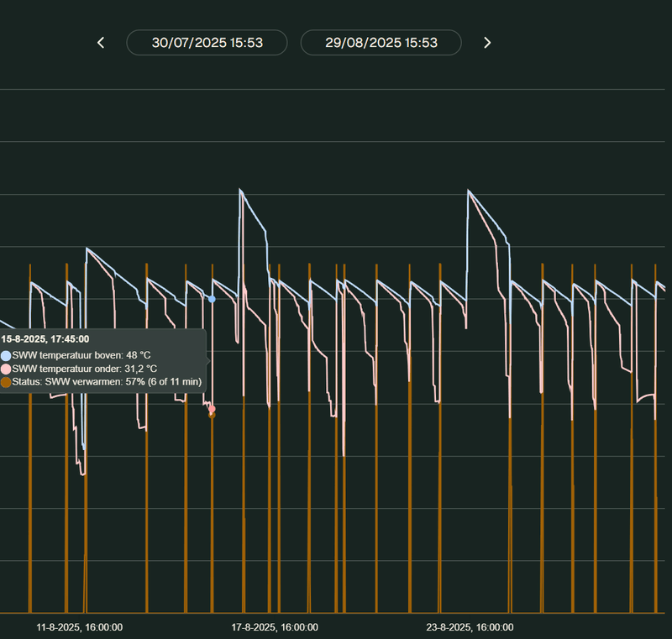
Task: Click the blue data point on the chart
Action: [212, 299]
